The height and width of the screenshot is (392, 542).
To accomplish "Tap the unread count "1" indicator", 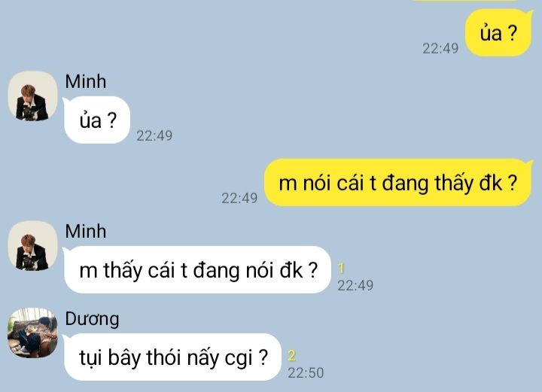I will 341,269.
